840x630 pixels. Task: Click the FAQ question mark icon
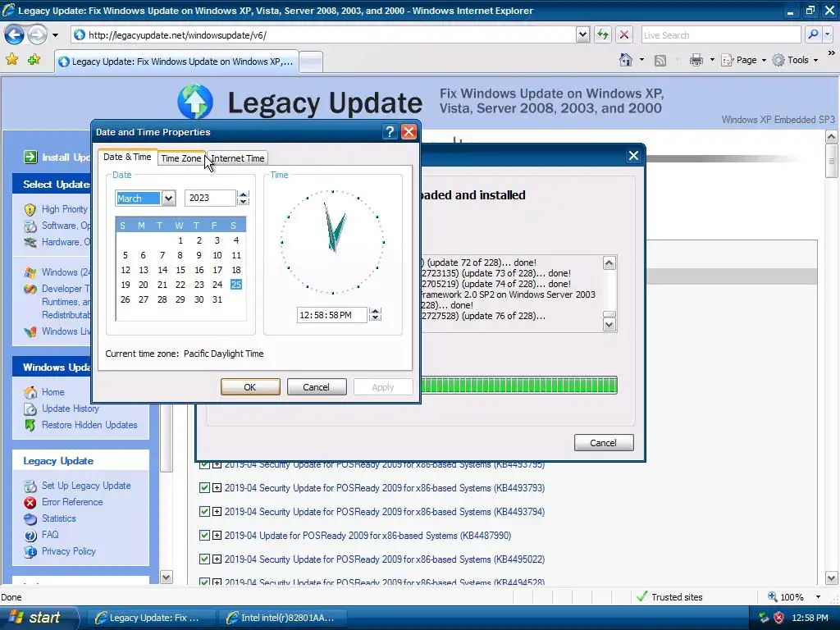[x=30, y=535]
